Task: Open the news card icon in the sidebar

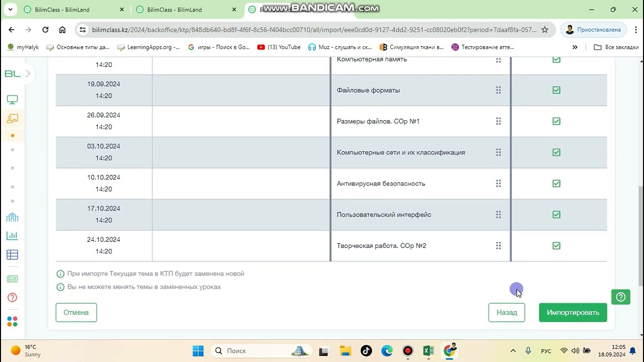Action: pyautogui.click(x=13, y=279)
